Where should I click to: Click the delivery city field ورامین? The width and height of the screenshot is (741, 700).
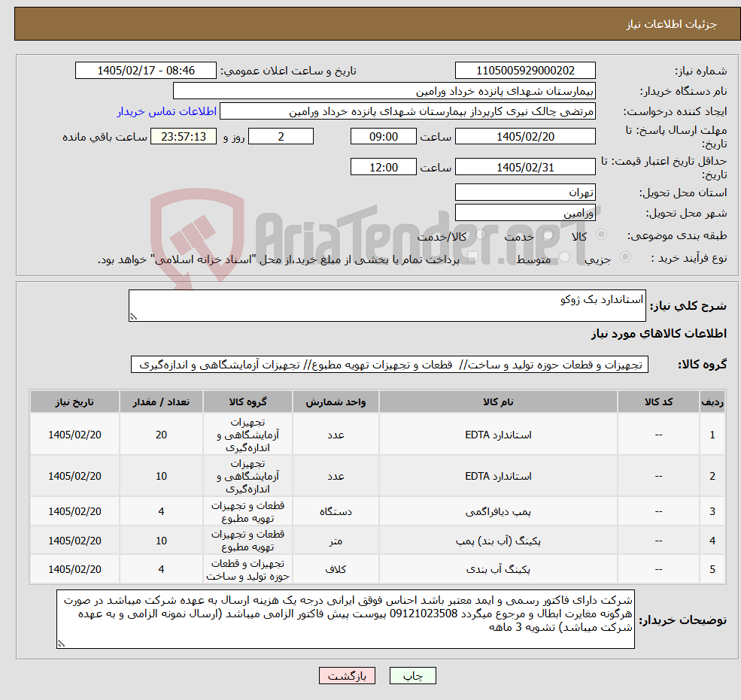point(525,213)
